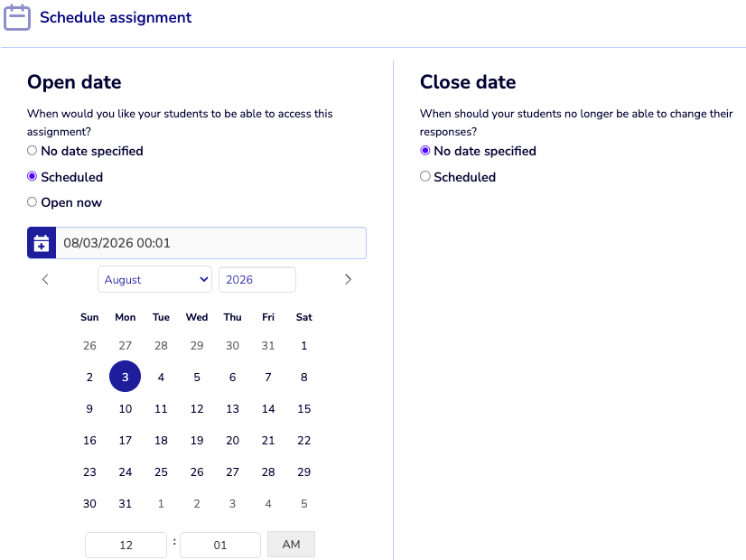Choose August 15
The height and width of the screenshot is (560, 746).
pos(304,408)
